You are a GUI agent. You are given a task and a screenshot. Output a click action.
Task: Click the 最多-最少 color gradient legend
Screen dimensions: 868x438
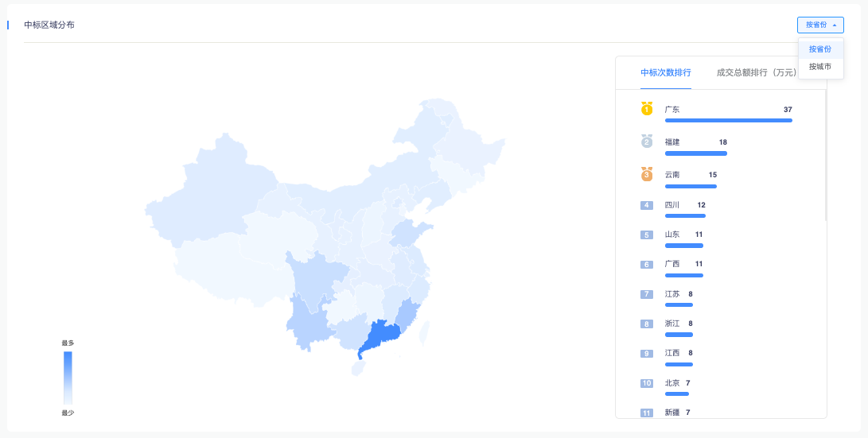point(68,378)
